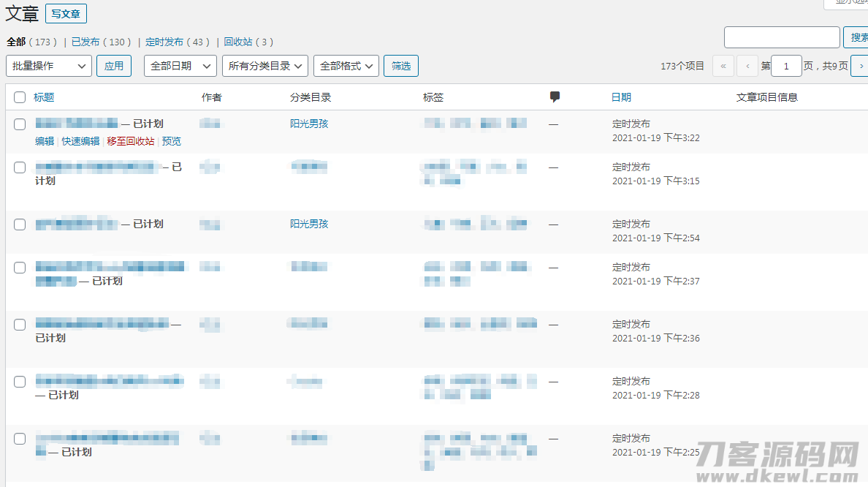The height and width of the screenshot is (487, 868).
Task: Check the post scheduled at 下午3:22
Action: [20, 124]
